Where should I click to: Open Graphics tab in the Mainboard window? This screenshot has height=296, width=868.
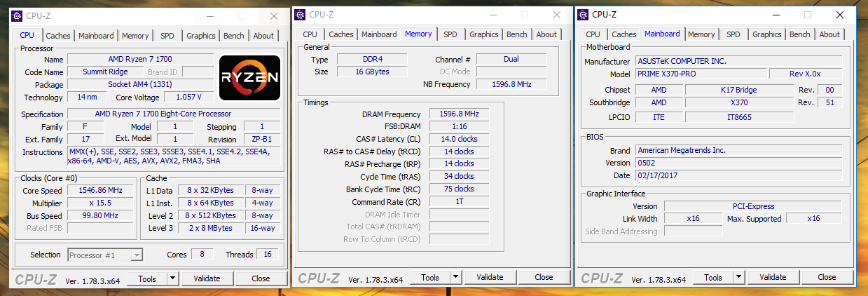(767, 34)
